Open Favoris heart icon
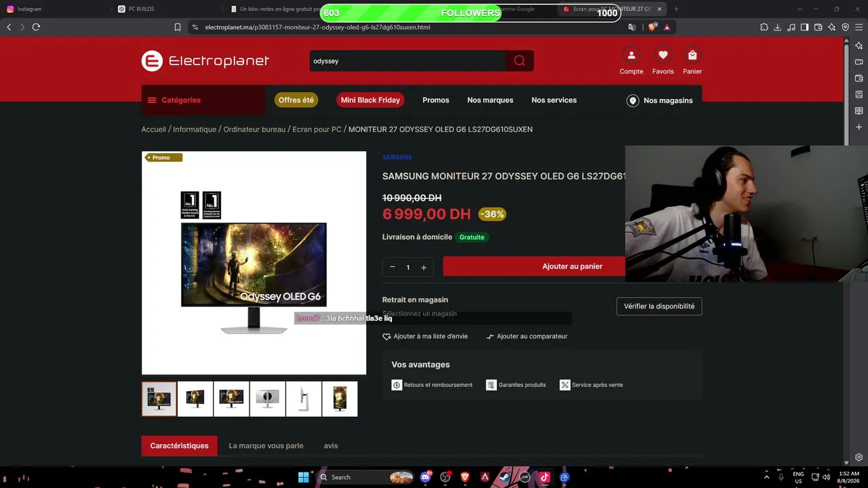 click(663, 55)
